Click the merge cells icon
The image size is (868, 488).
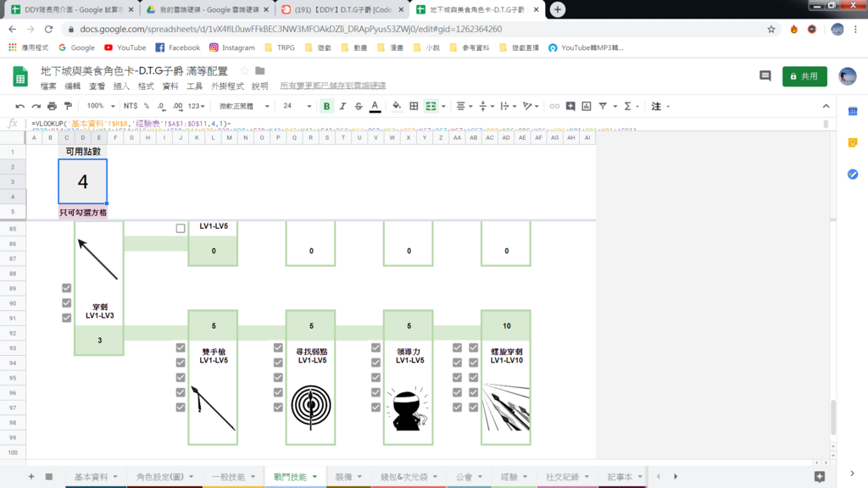431,106
